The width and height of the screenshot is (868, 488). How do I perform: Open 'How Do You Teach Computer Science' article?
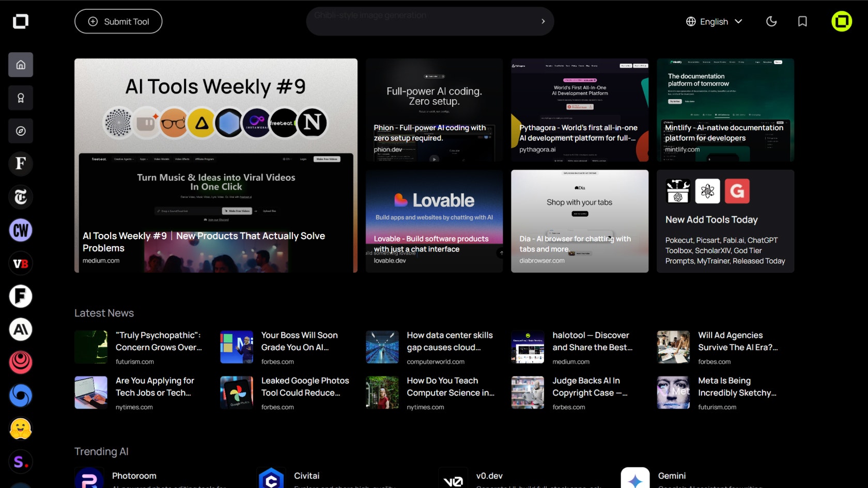tap(431, 392)
